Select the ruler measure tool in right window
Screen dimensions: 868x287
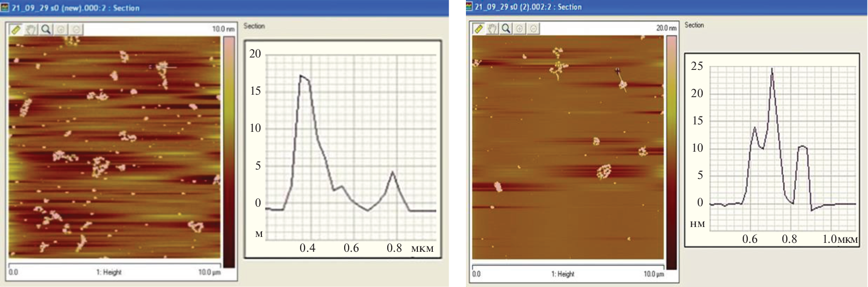pyautogui.click(x=479, y=29)
